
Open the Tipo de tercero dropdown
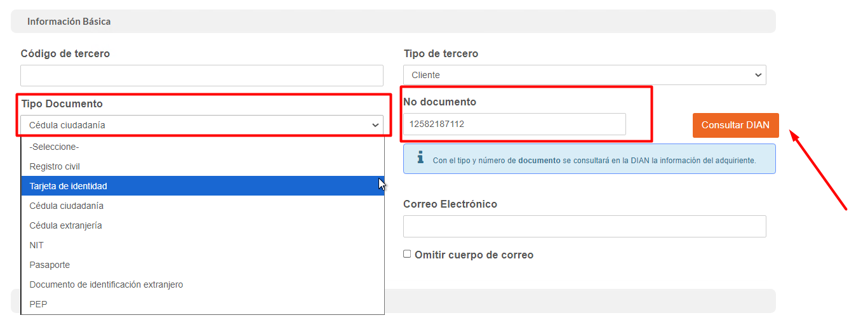[x=584, y=75]
